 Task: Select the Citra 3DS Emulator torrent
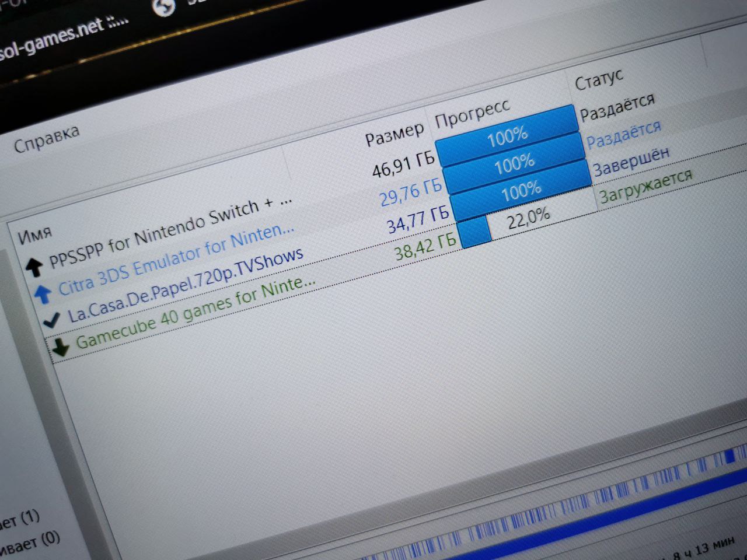click(x=176, y=259)
